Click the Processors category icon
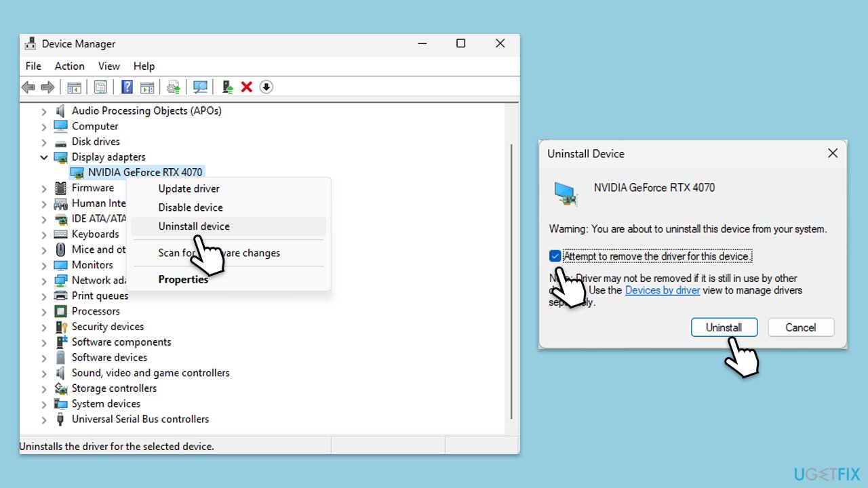 (61, 311)
